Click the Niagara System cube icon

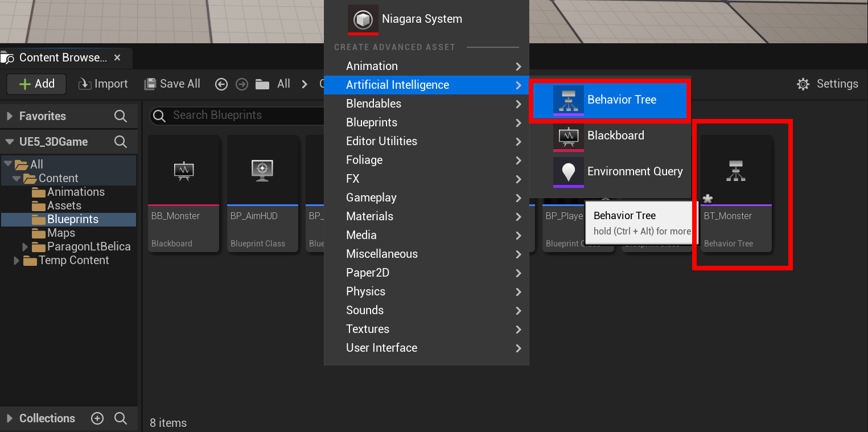[x=363, y=19]
